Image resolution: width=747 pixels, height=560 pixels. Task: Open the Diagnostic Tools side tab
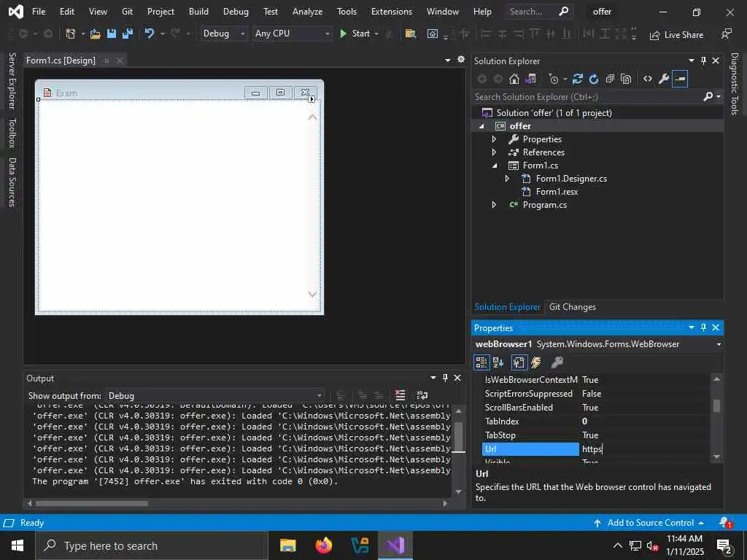[735, 84]
